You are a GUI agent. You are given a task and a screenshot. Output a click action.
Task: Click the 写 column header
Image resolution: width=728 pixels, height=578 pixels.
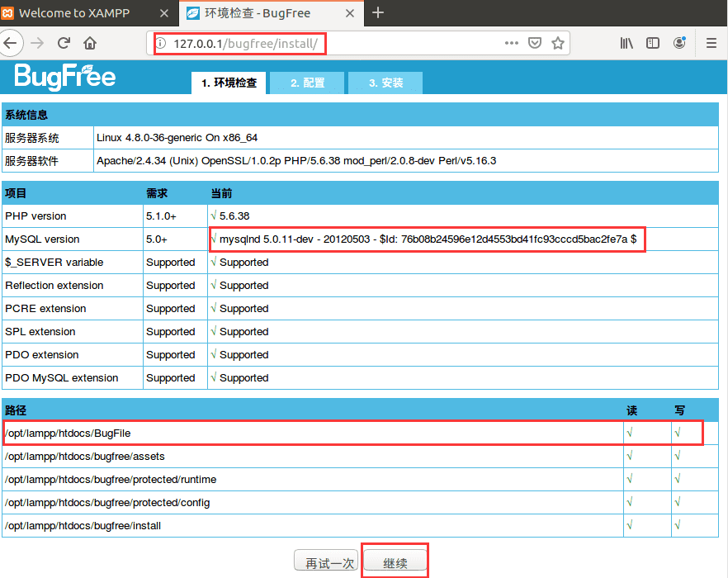click(x=680, y=410)
